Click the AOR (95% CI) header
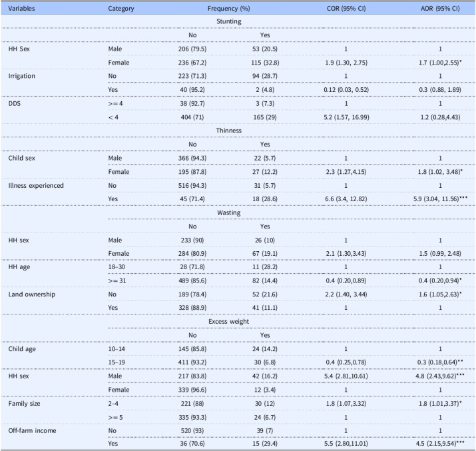This screenshot has width=476, height=451. (440, 9)
